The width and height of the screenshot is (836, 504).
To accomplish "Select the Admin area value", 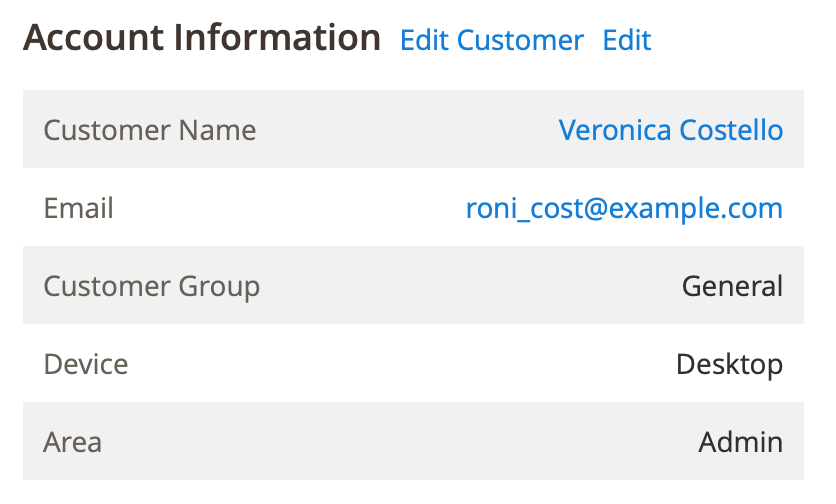I will tap(741, 442).
